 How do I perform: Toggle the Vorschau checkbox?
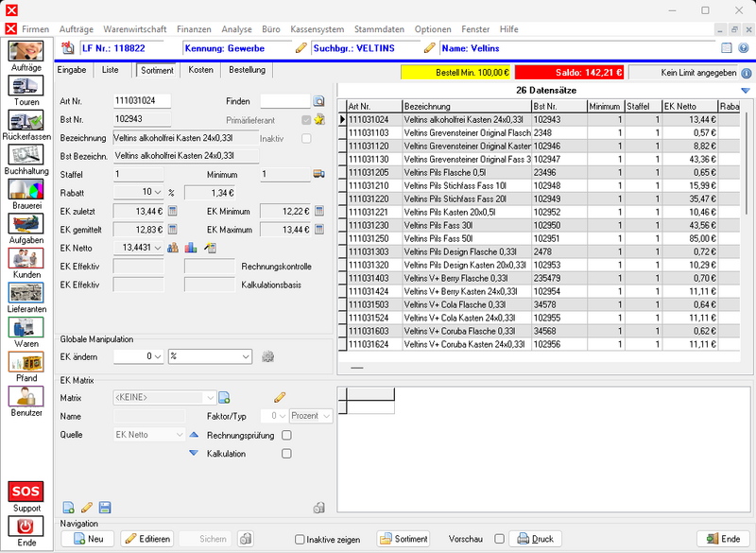[500, 539]
